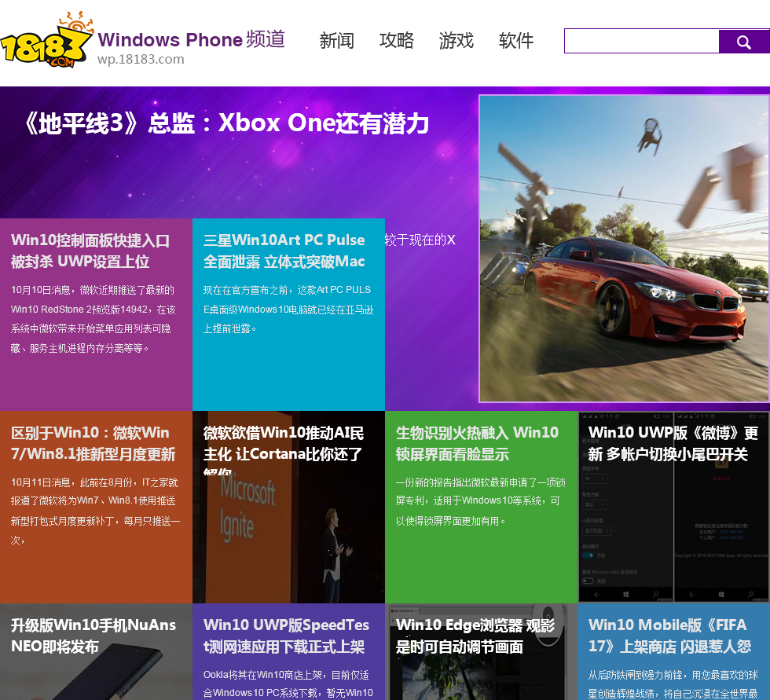Open the Win10 UWP版SpeedTest测网速 article
This screenshot has width=770, height=700.
click(286, 636)
